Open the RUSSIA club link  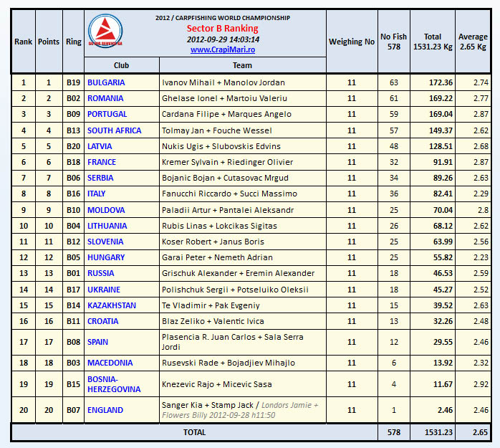tap(100, 273)
